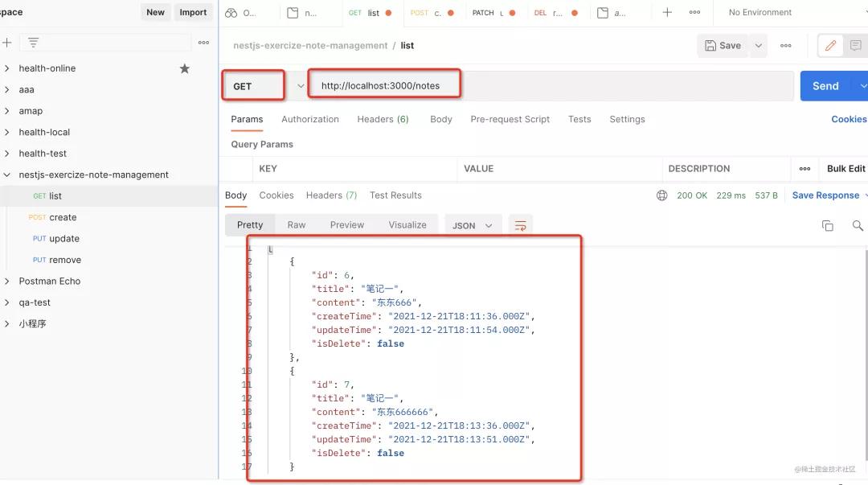
Task: Open the response Cookies tab
Action: pos(276,195)
